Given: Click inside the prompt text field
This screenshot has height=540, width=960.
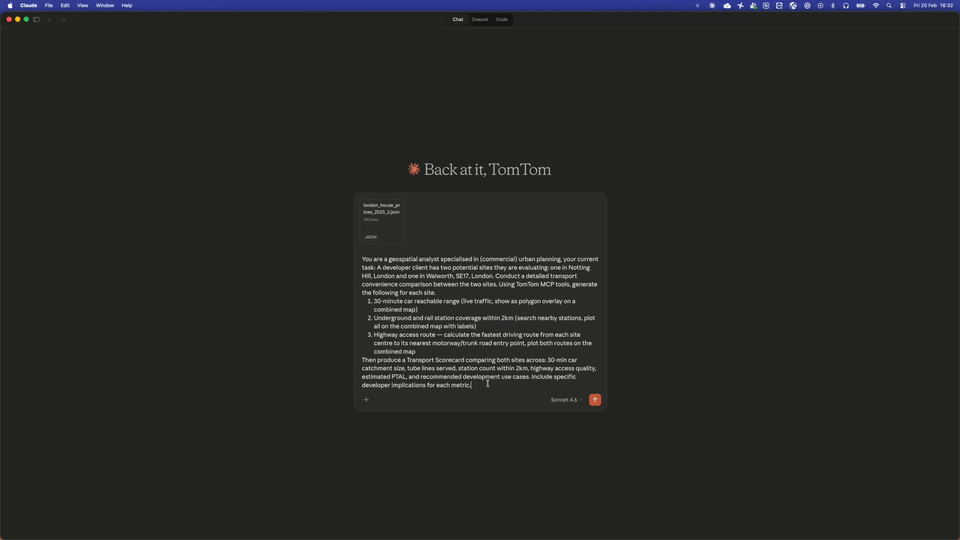Looking at the screenshot, I should click(x=480, y=322).
